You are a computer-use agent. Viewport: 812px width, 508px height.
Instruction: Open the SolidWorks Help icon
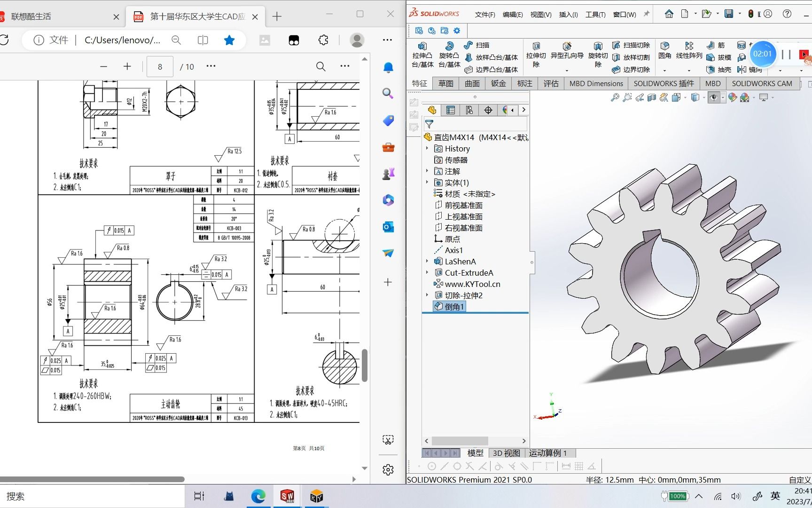coord(787,14)
